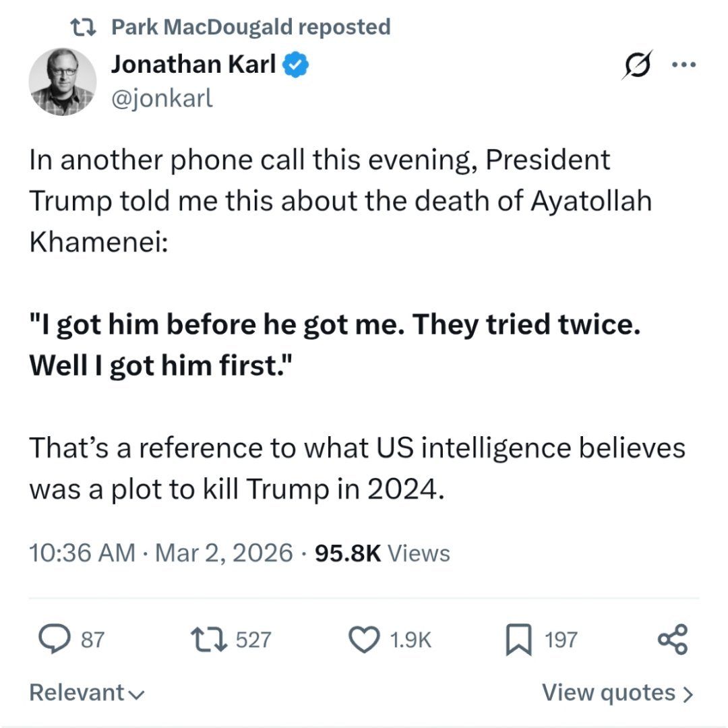Viewport: 728px width, 728px height.
Task: Click the 1.9K likes count
Action: coord(411,639)
